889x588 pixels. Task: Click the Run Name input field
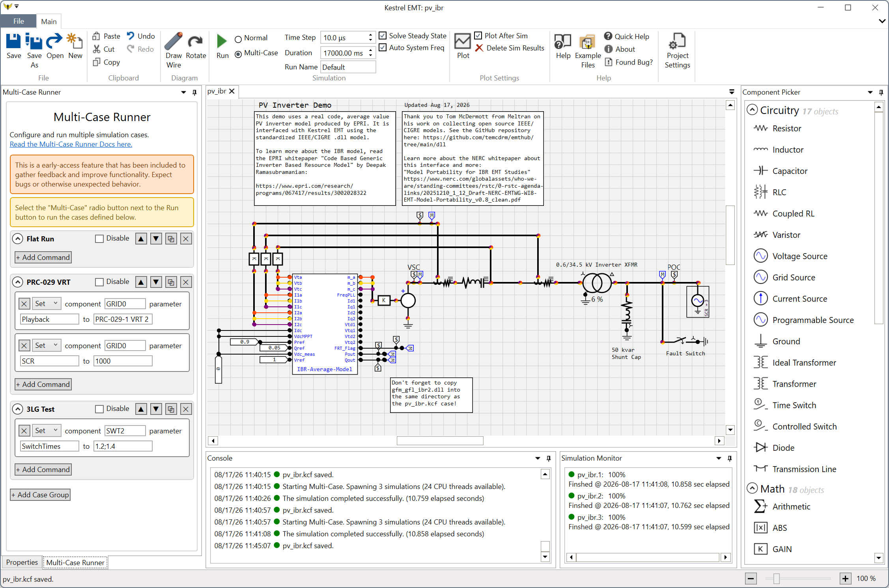click(348, 67)
